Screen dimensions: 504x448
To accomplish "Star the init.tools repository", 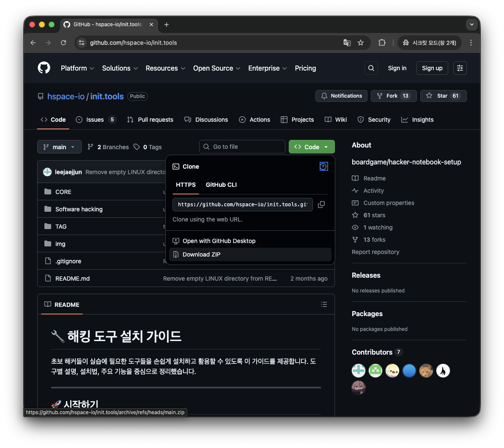I will [x=438, y=96].
